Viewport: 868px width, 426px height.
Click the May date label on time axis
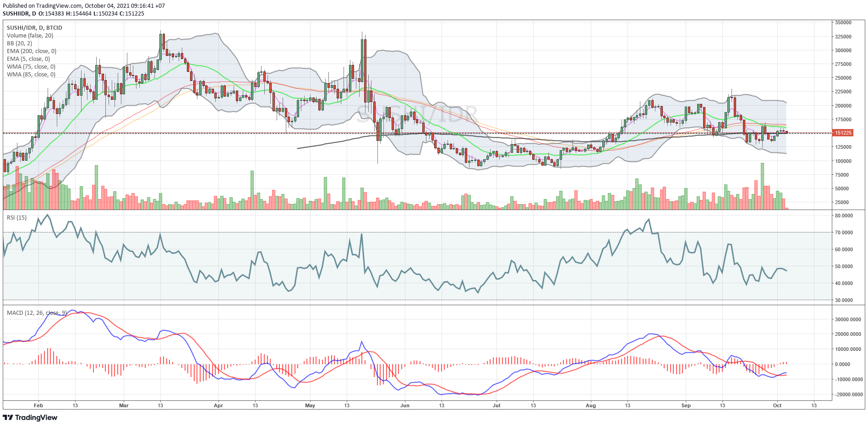(x=310, y=405)
